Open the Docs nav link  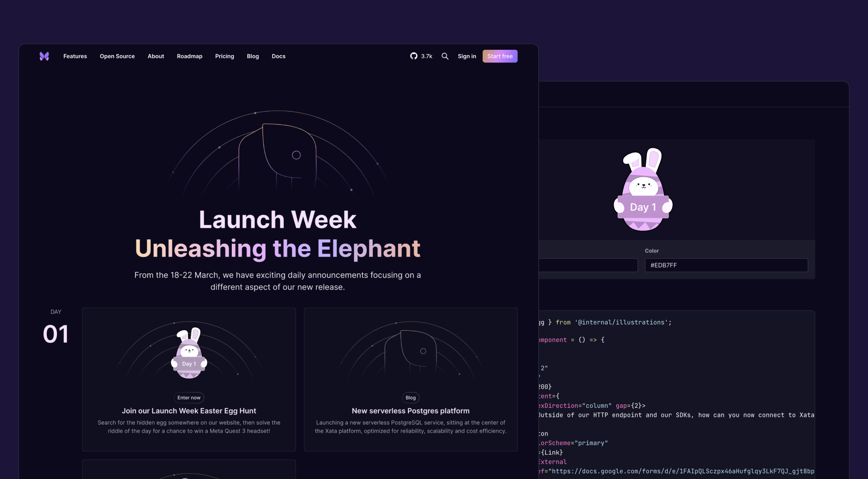tap(279, 56)
